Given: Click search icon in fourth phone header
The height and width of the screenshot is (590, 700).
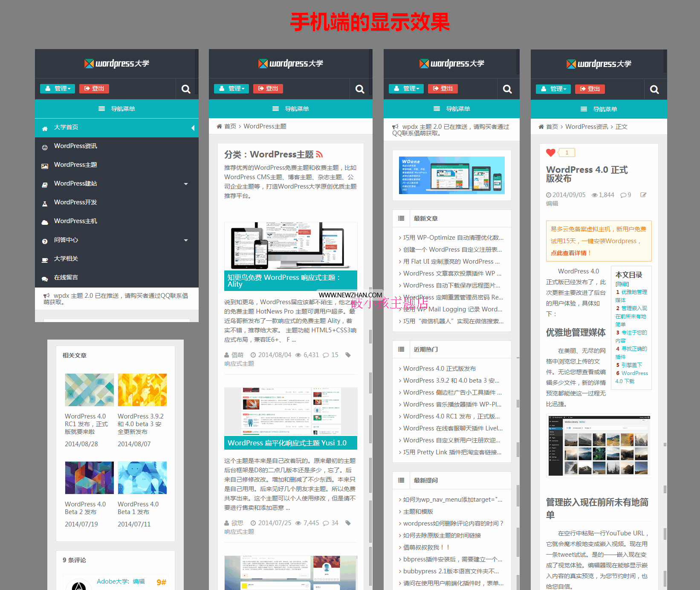Looking at the screenshot, I should point(654,90).
